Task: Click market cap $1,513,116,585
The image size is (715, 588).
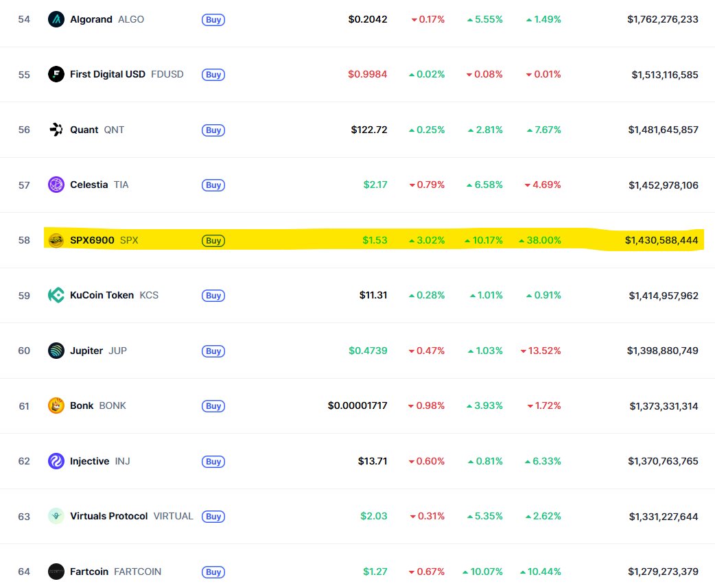Action: [x=665, y=75]
